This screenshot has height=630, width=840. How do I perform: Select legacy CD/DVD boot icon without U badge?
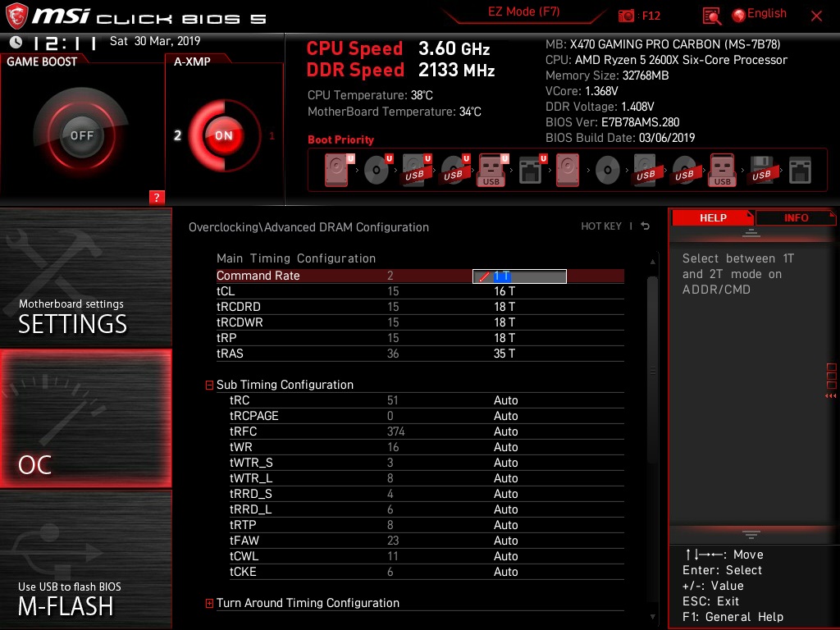[608, 171]
